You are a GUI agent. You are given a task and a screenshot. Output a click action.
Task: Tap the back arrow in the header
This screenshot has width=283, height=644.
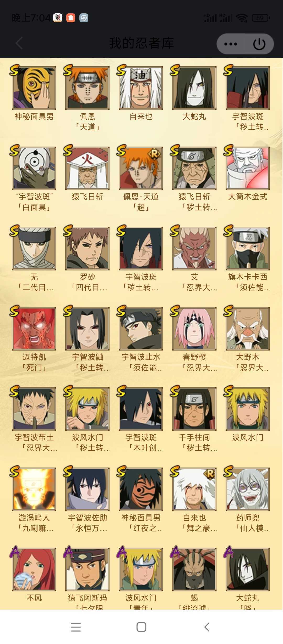tap(19, 43)
